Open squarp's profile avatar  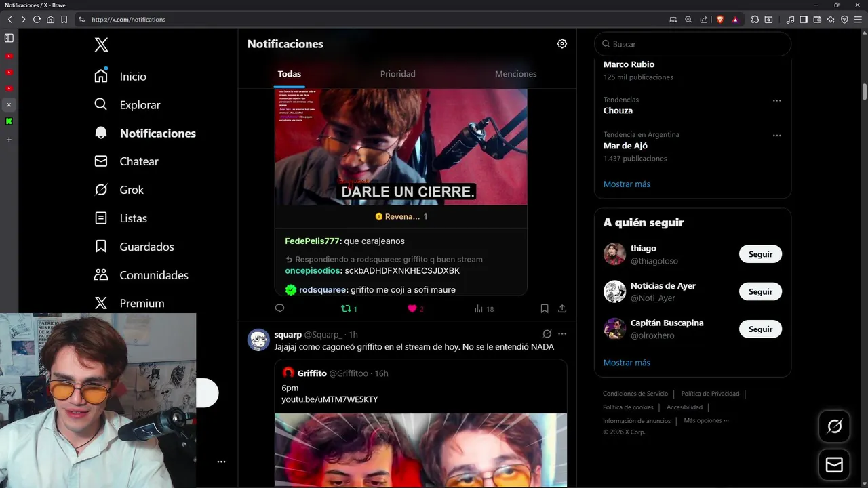coord(258,340)
